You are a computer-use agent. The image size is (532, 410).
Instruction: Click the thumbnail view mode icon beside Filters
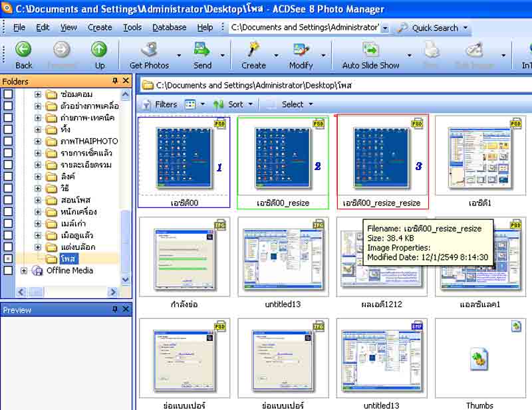click(190, 104)
